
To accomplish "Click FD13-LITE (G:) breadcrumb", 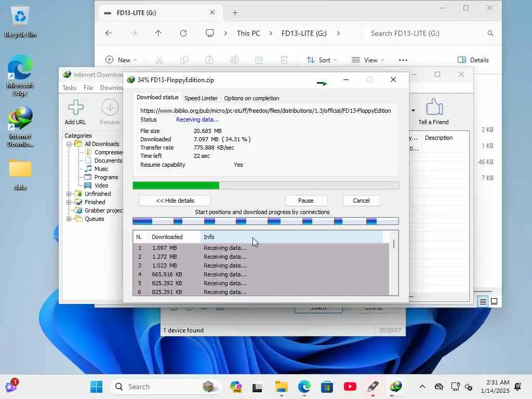I will (x=304, y=33).
